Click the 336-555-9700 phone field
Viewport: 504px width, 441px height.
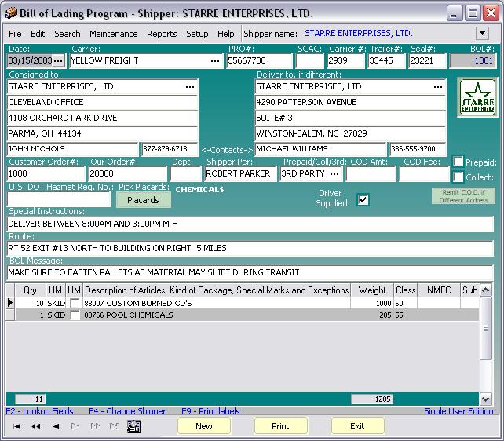418,149
